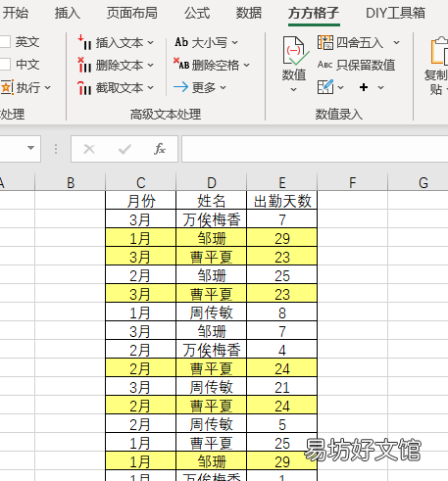Click the formula bar cancel X icon
Screen dimensions: 448x481
click(89, 149)
